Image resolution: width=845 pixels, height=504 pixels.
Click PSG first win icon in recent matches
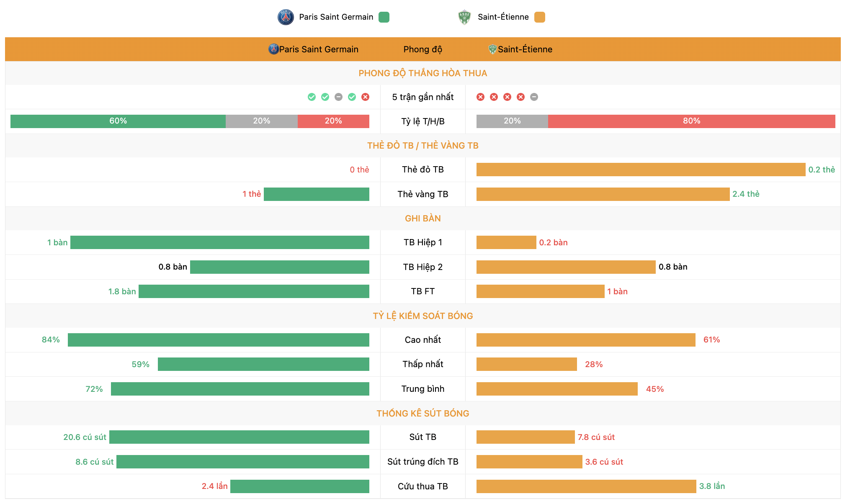point(312,97)
